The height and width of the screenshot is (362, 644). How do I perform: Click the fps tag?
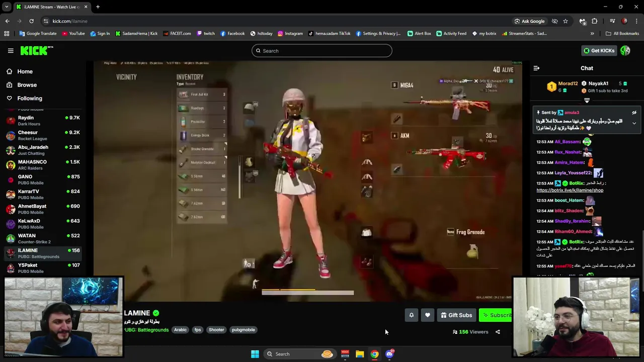coord(198,330)
